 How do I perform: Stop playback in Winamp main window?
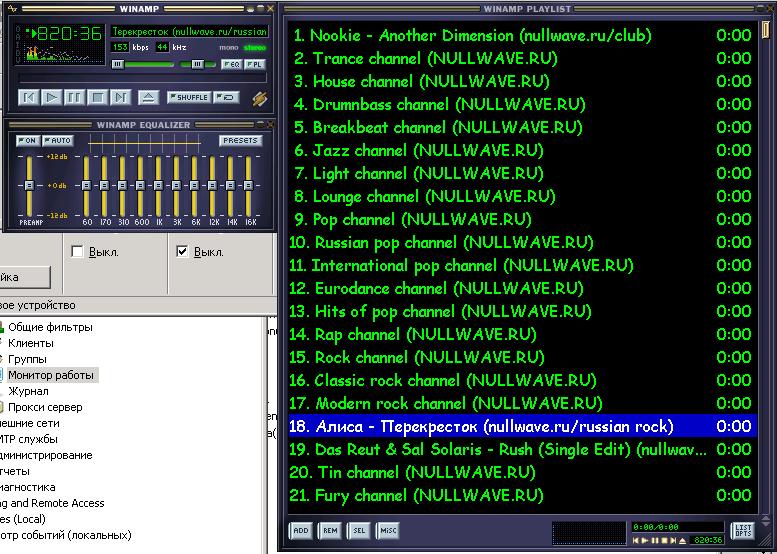pyautogui.click(x=97, y=97)
